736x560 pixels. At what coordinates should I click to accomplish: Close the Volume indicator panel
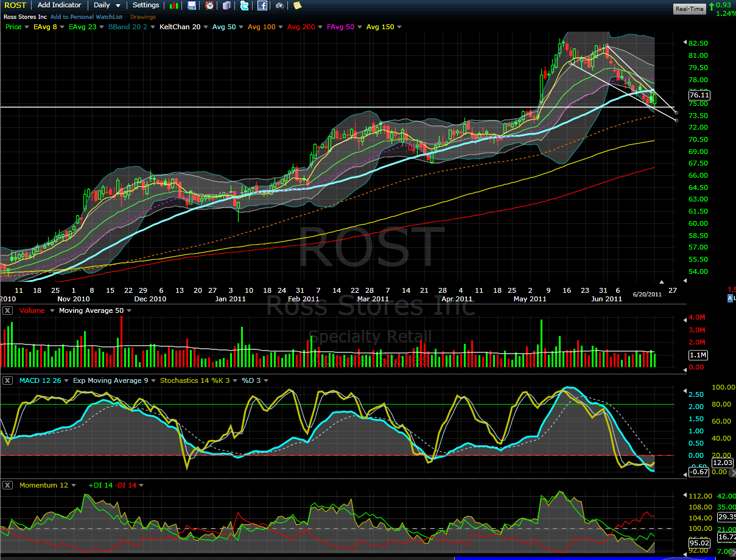tap(7, 310)
